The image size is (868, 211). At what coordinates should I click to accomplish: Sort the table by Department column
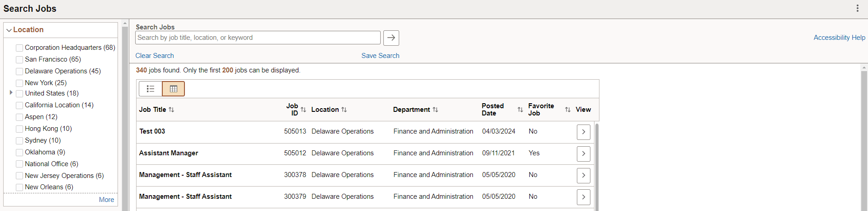[435, 110]
